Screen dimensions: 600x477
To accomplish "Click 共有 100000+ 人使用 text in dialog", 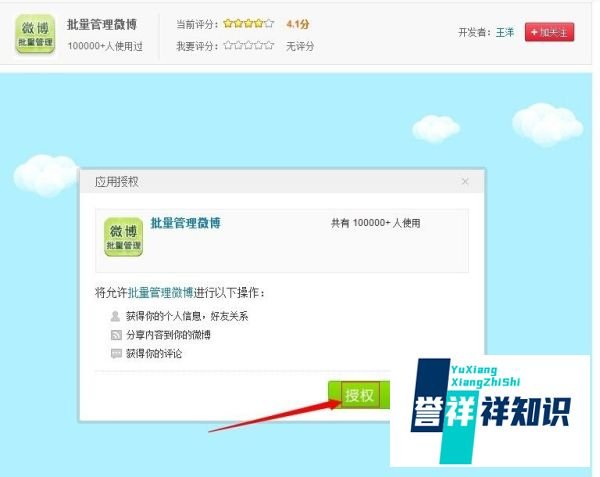I will point(376,223).
